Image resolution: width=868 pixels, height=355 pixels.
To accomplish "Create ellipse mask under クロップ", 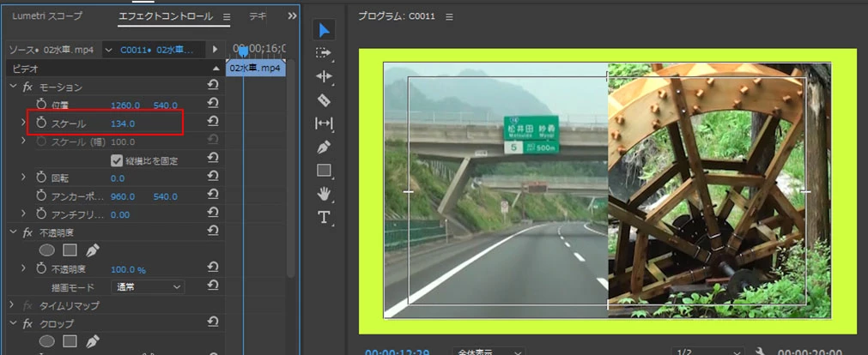I will 47,340.
